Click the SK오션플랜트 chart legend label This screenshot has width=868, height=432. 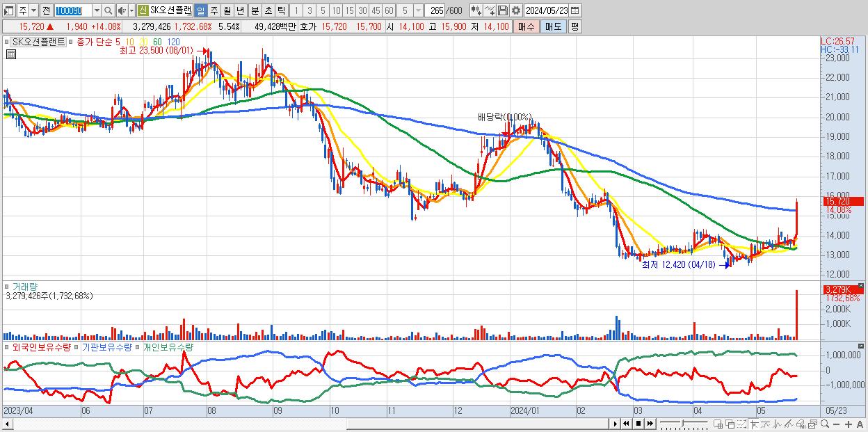[39, 42]
